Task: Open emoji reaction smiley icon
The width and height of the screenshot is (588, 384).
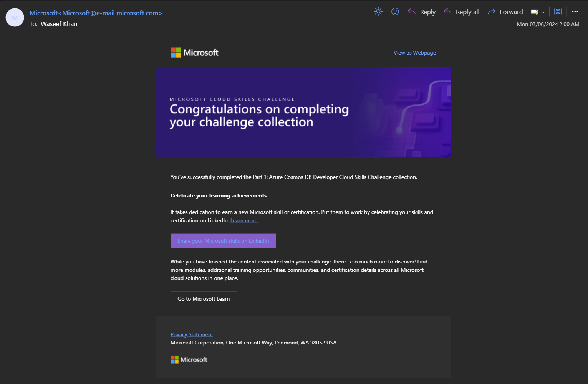Action: coord(395,12)
